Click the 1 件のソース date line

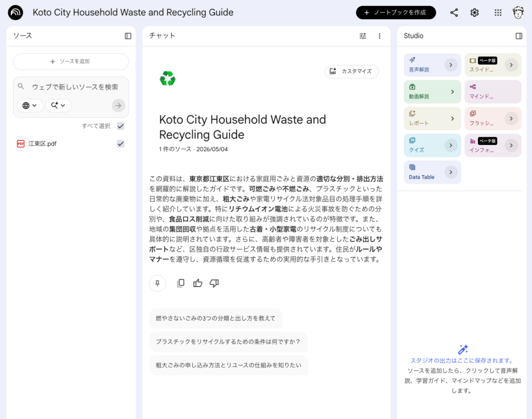193,149
